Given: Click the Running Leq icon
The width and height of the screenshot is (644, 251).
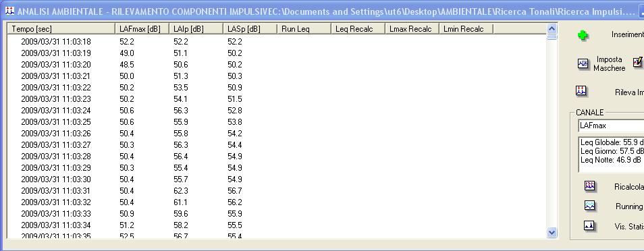Looking at the screenshot, I should (590, 205).
